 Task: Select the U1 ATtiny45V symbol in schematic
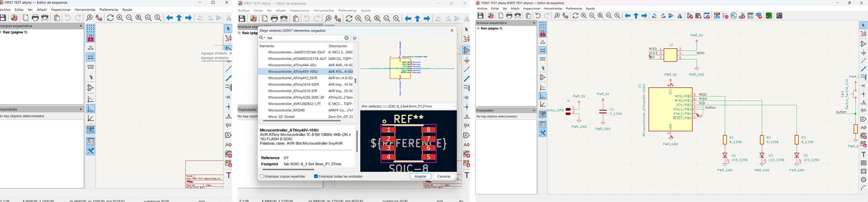tap(670, 109)
